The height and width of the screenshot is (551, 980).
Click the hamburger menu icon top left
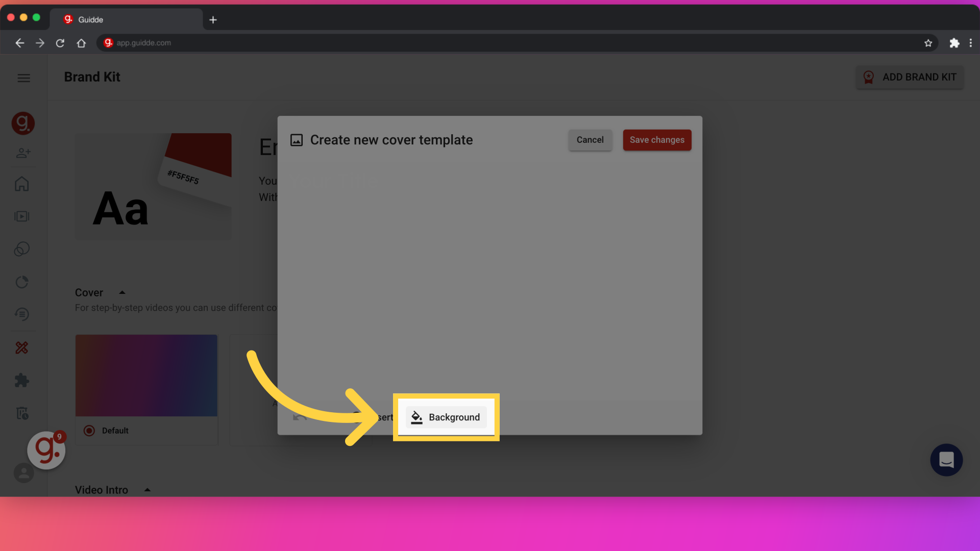coord(23,77)
